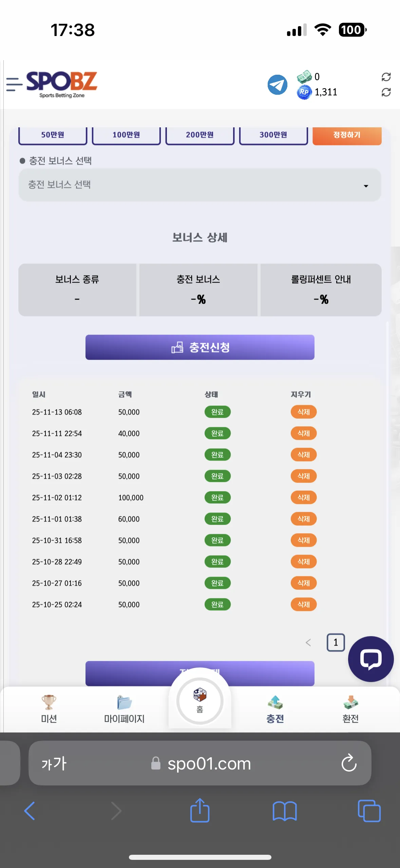Go to previous page of history

coord(308,643)
